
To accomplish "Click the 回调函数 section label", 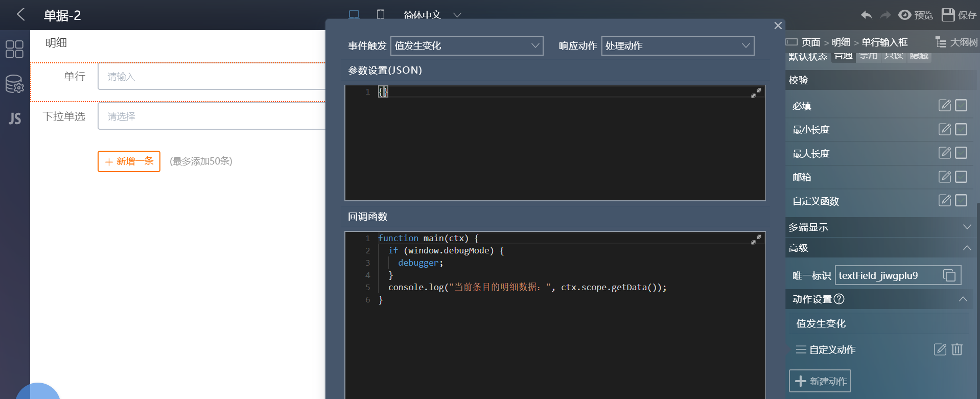I will tap(368, 217).
